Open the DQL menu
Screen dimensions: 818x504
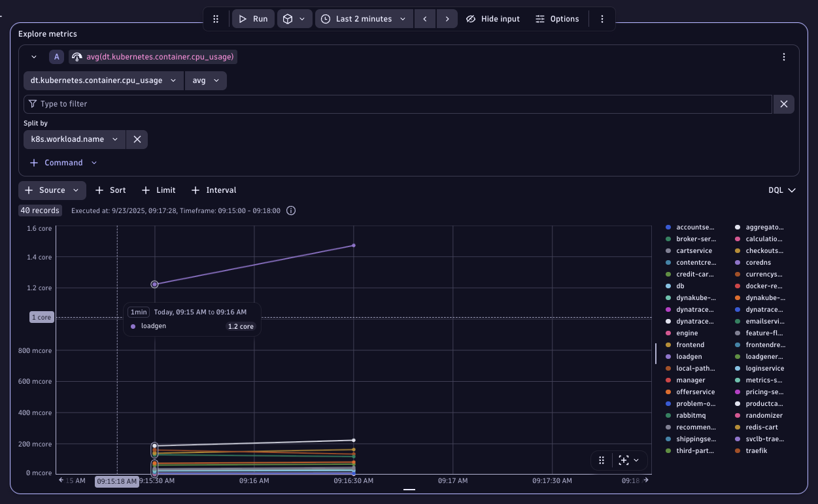pyautogui.click(x=781, y=190)
